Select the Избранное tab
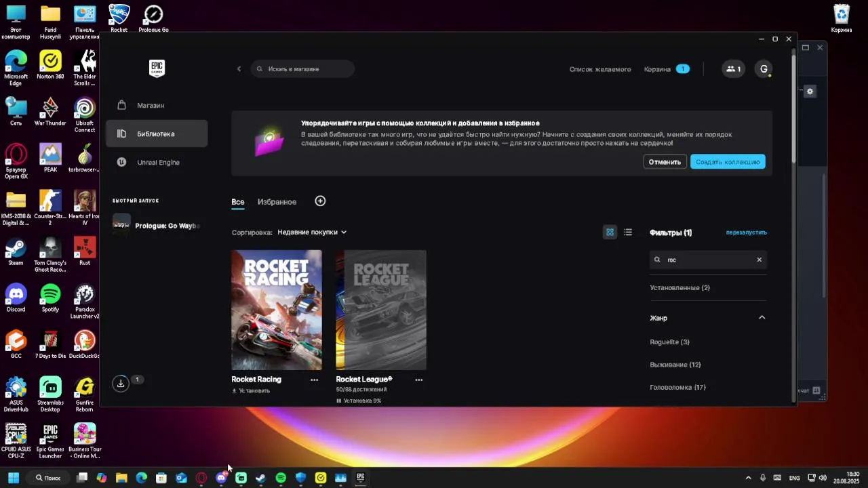This screenshot has height=488, width=868. pyautogui.click(x=277, y=202)
